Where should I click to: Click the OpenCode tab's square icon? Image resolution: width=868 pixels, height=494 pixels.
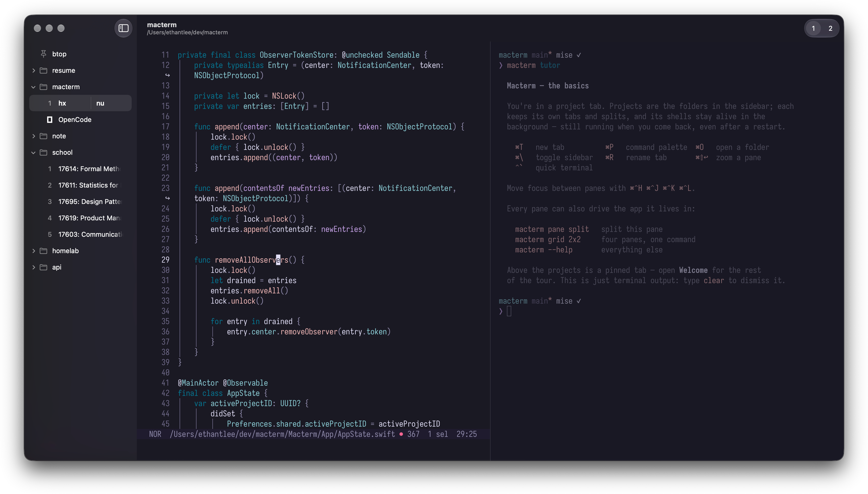pos(49,119)
